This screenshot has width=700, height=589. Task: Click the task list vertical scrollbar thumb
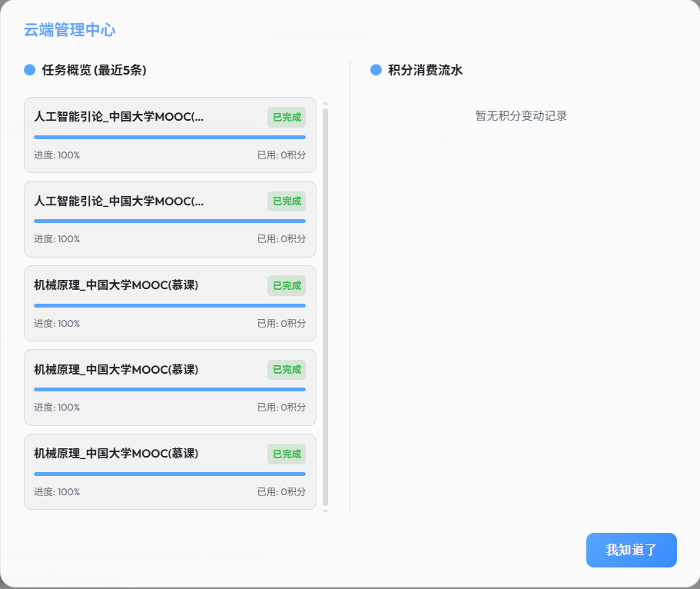point(325,308)
